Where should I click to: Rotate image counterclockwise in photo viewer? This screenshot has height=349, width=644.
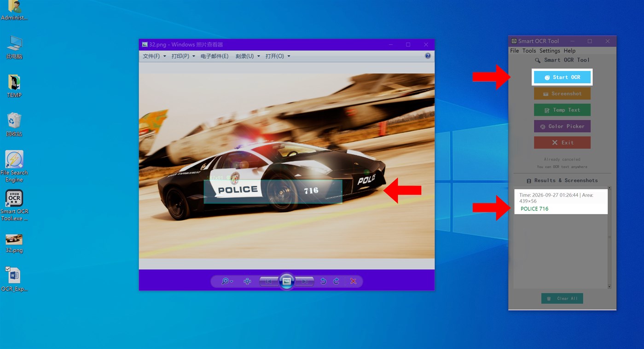tap(323, 281)
